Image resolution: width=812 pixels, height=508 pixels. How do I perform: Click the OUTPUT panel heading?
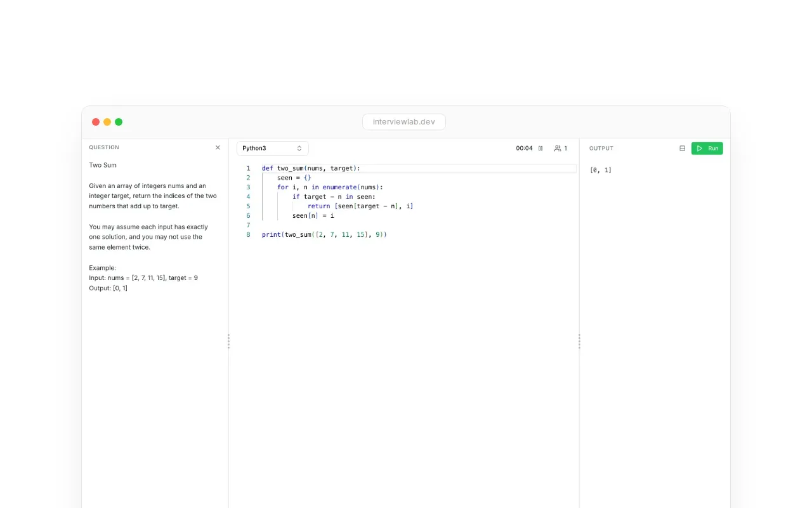(x=601, y=148)
